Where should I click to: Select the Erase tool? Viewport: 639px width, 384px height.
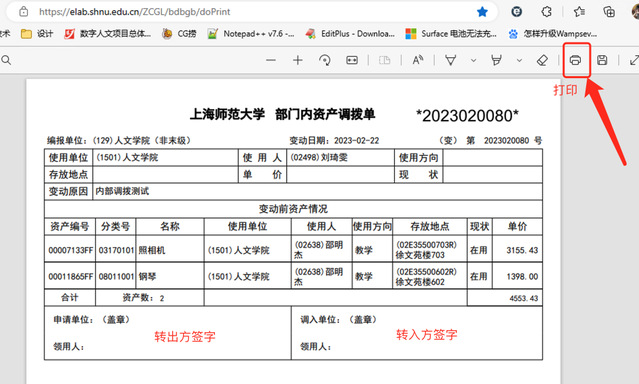(x=542, y=60)
